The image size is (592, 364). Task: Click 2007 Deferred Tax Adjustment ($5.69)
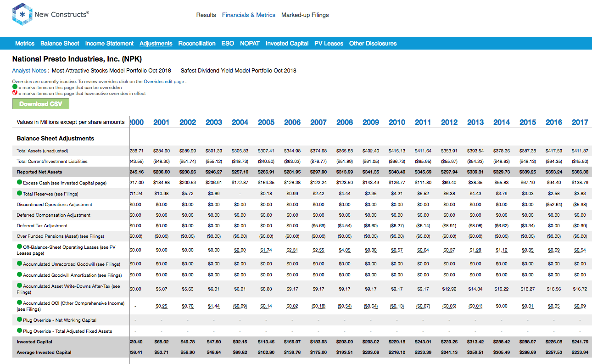point(318,226)
